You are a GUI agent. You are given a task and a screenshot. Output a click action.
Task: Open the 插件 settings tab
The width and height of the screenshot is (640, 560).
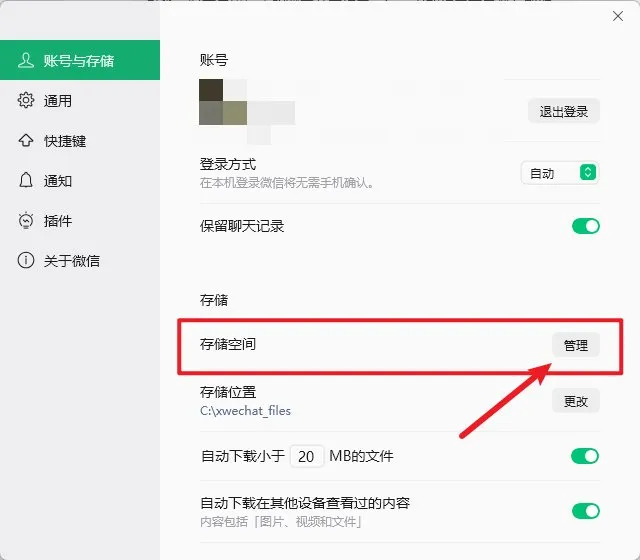tap(80, 221)
